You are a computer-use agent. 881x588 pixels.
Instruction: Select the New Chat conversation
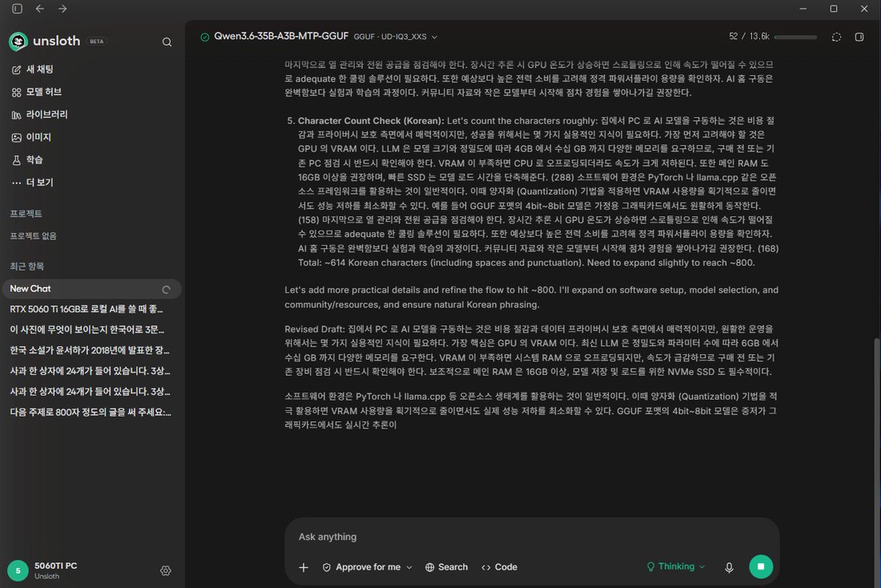point(91,288)
